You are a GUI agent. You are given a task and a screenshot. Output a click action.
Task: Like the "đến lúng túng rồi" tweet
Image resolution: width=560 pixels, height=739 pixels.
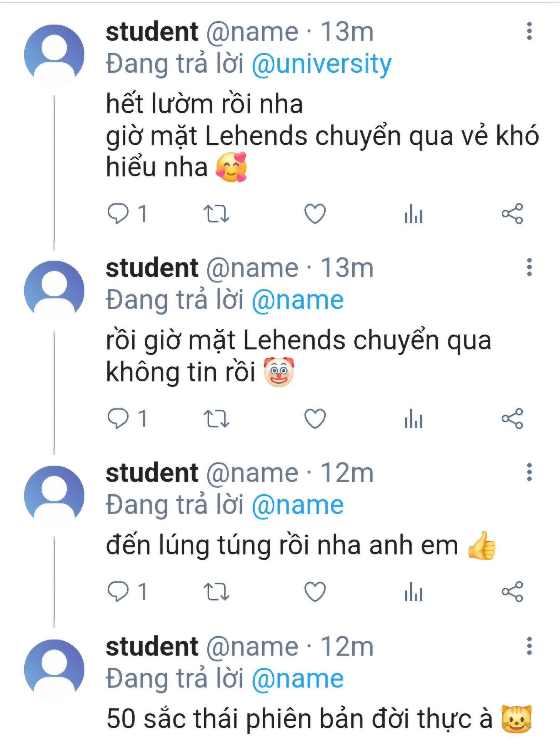click(x=315, y=592)
